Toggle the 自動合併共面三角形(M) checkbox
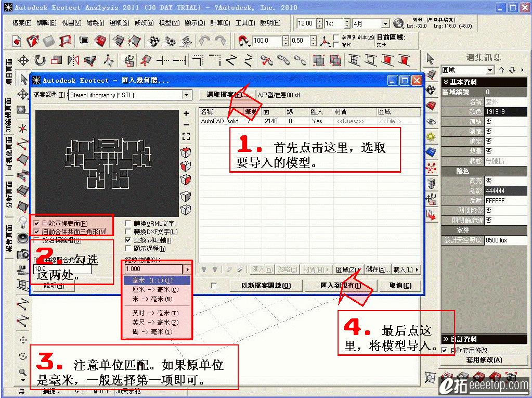532x398 pixels. 36,232
